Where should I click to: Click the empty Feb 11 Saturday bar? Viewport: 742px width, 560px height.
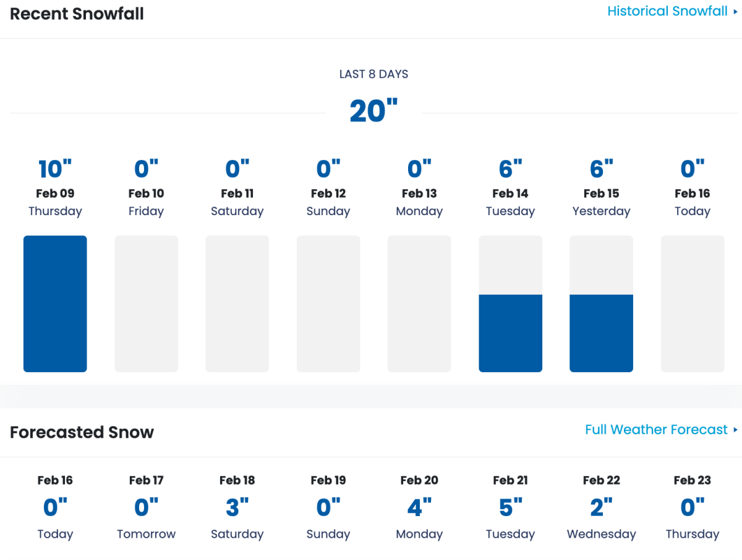237,303
